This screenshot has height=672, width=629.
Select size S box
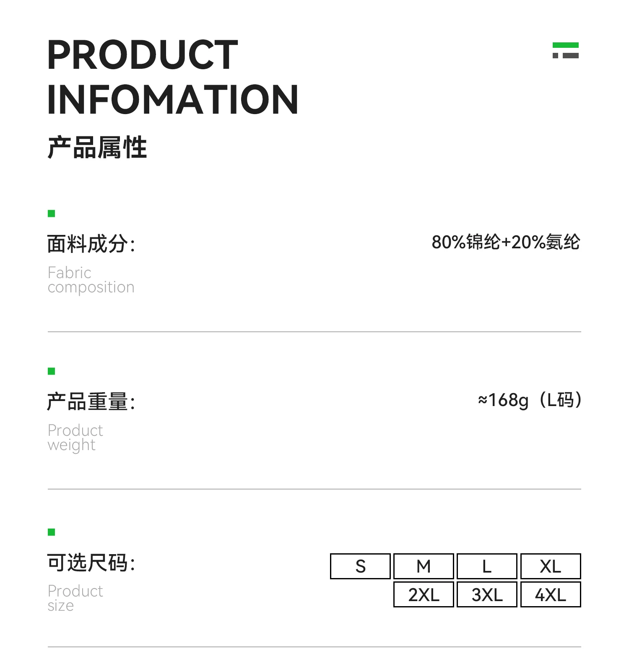click(360, 566)
